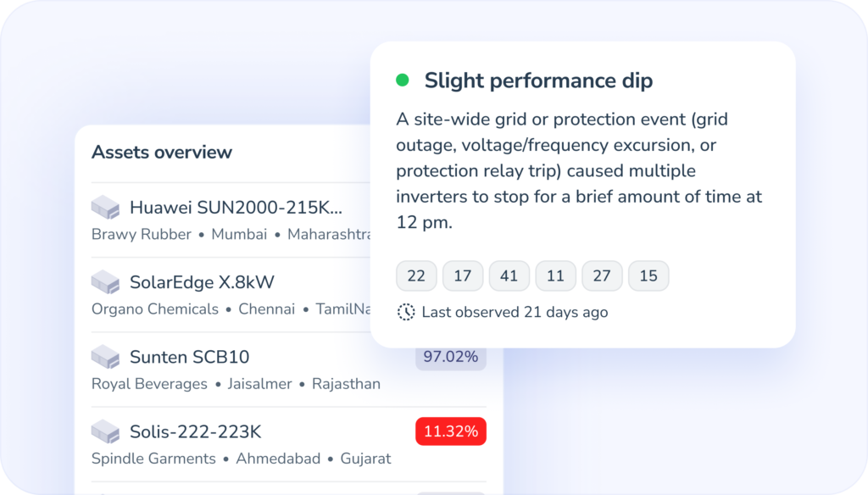Viewport: 868px width, 495px height.
Task: Open the Huawei SUN2000-215K asset row
Action: click(236, 208)
